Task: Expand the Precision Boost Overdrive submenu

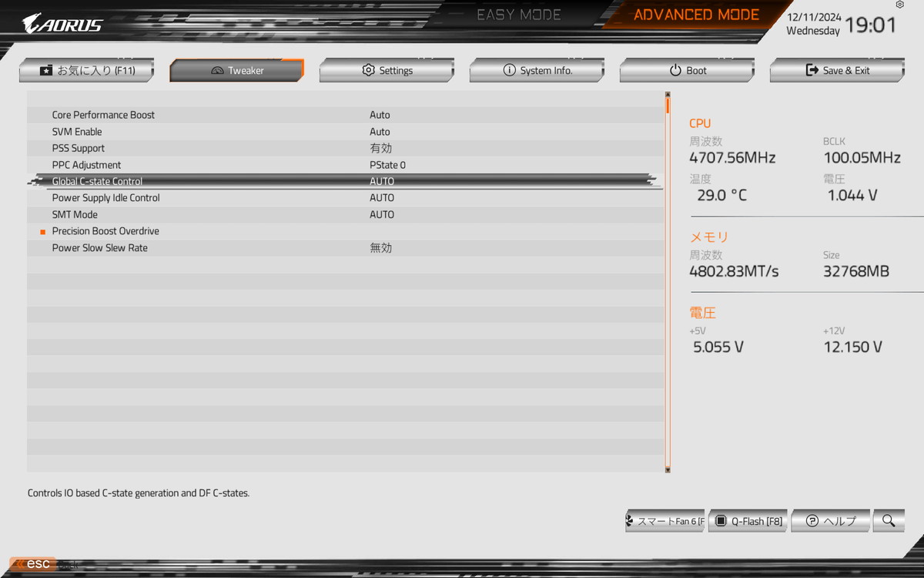Action: pos(105,231)
